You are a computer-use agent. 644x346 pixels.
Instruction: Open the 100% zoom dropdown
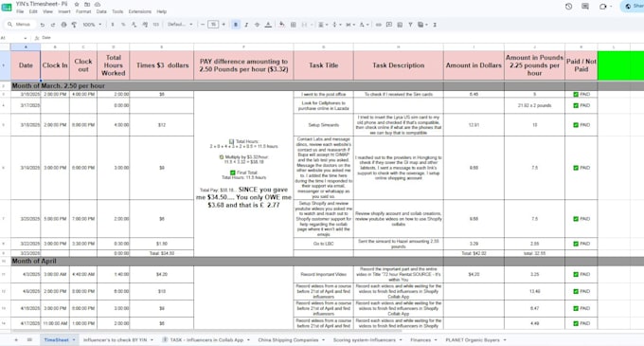pyautogui.click(x=92, y=25)
